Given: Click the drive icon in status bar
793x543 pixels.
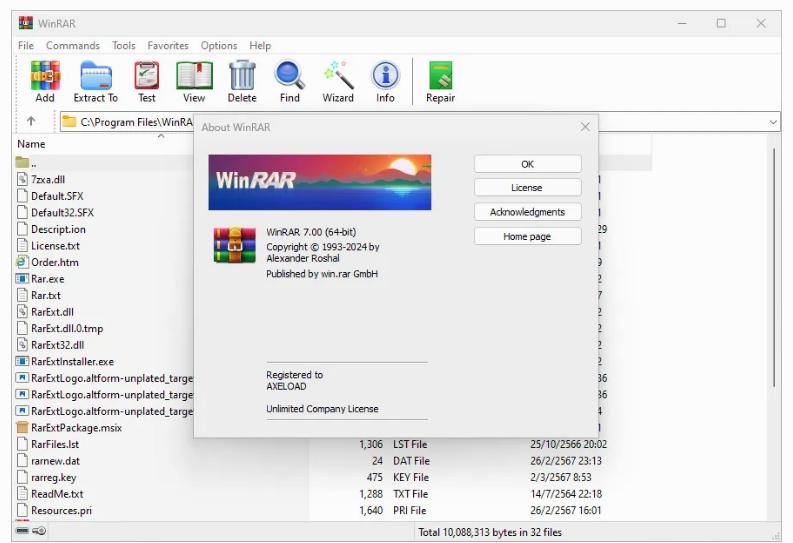Looking at the screenshot, I should click(22, 530).
